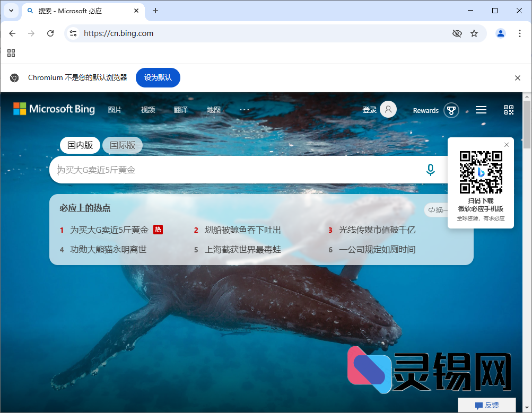Open the Bing hamburger menu
The width and height of the screenshot is (532, 413).
pos(481,110)
